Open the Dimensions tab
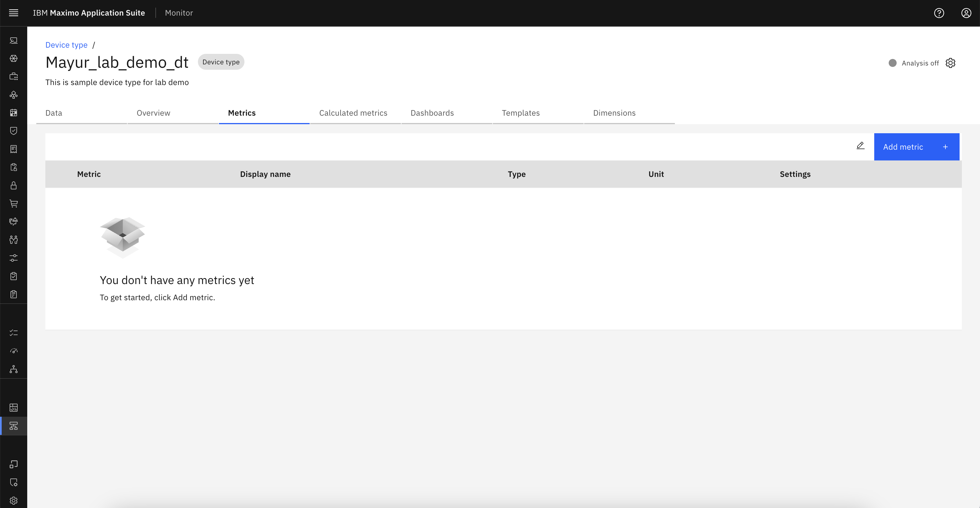This screenshot has width=980, height=508. click(629, 113)
